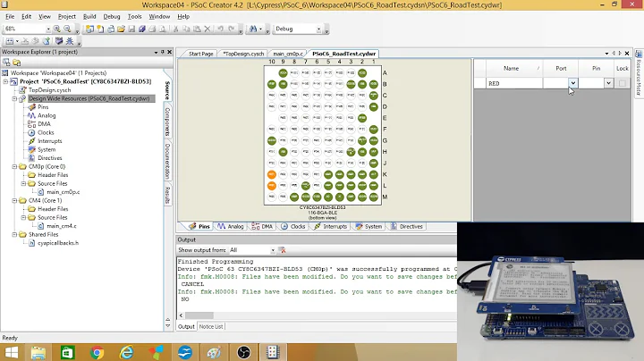The image size is (644, 361).
Task: Collapse the Shared Files folder
Action: [14, 235]
